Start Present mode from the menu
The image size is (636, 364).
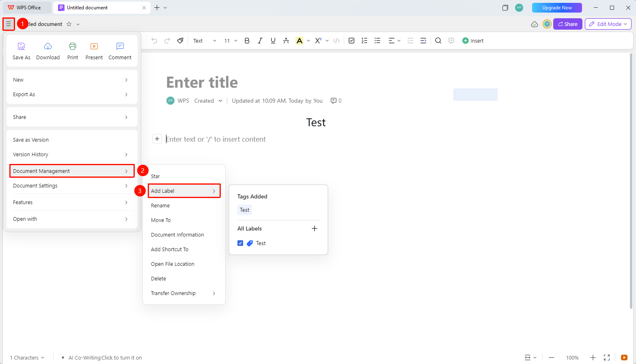tap(94, 51)
